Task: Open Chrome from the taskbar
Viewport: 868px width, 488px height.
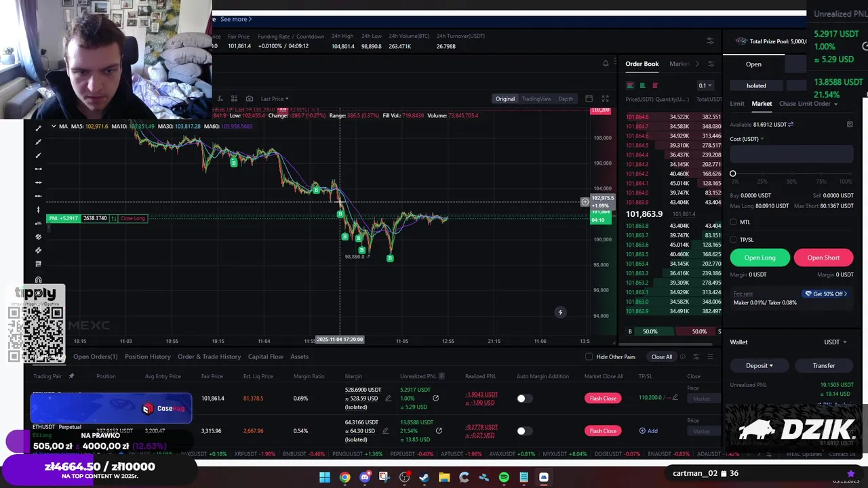Action: click(344, 478)
